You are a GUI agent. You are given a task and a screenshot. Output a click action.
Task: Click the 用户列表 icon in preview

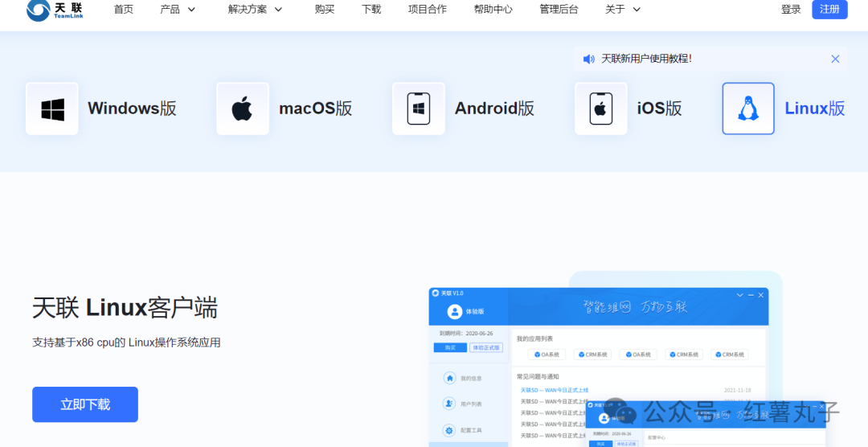pyautogui.click(x=449, y=404)
